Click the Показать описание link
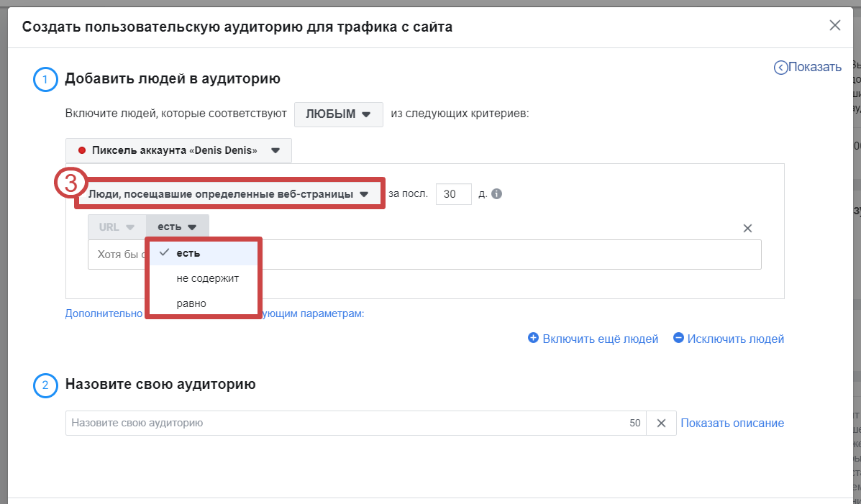 click(x=732, y=423)
